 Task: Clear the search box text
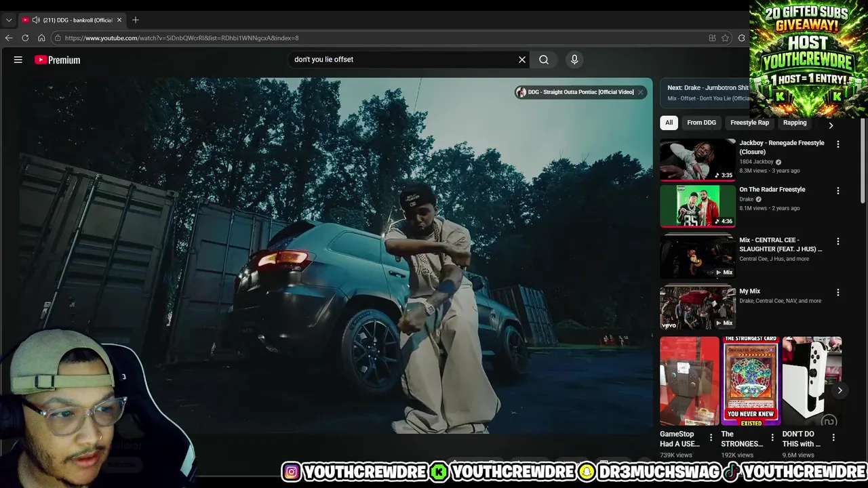click(522, 60)
